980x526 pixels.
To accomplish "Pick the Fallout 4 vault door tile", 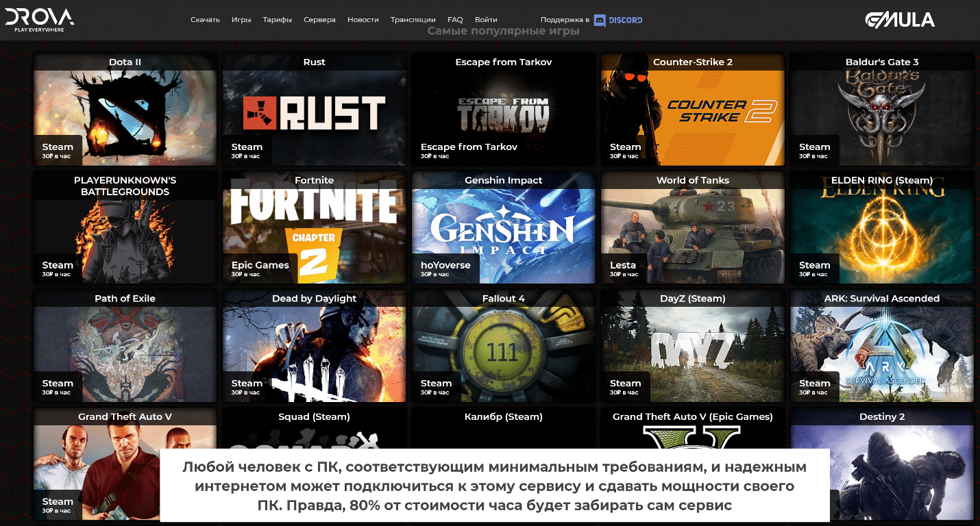I will [x=503, y=347].
